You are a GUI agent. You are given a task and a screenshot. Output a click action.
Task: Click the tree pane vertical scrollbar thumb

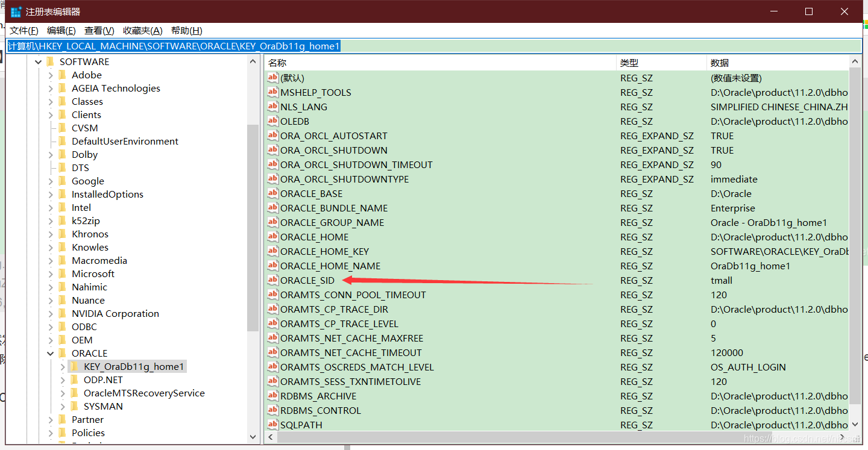coord(253,228)
